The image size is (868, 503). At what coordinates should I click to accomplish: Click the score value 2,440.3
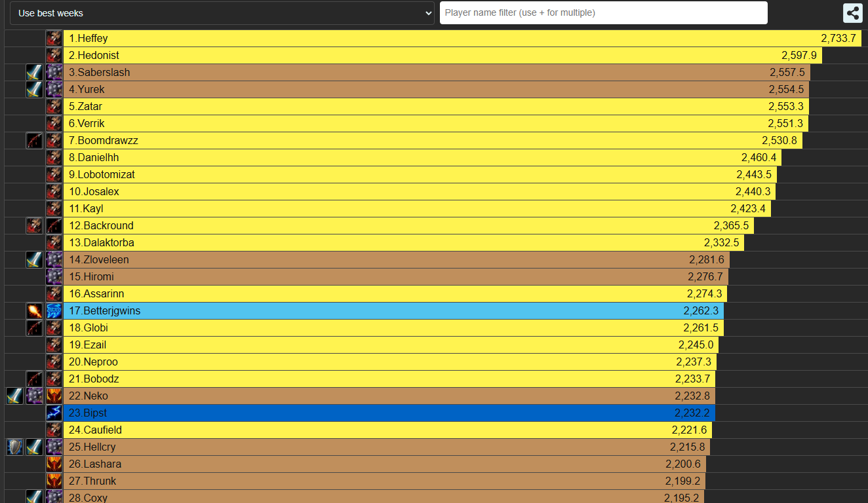point(753,192)
